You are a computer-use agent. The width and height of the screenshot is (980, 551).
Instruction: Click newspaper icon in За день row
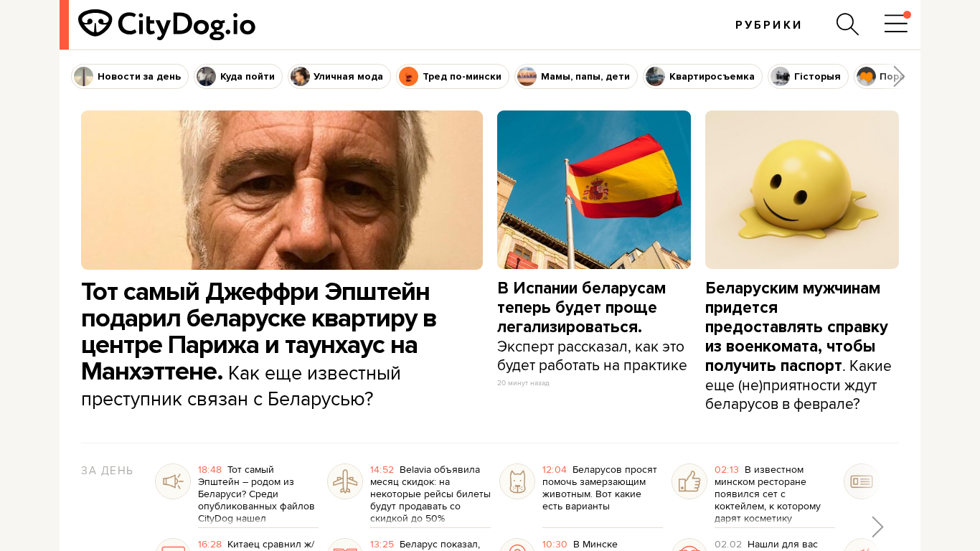coord(861,481)
